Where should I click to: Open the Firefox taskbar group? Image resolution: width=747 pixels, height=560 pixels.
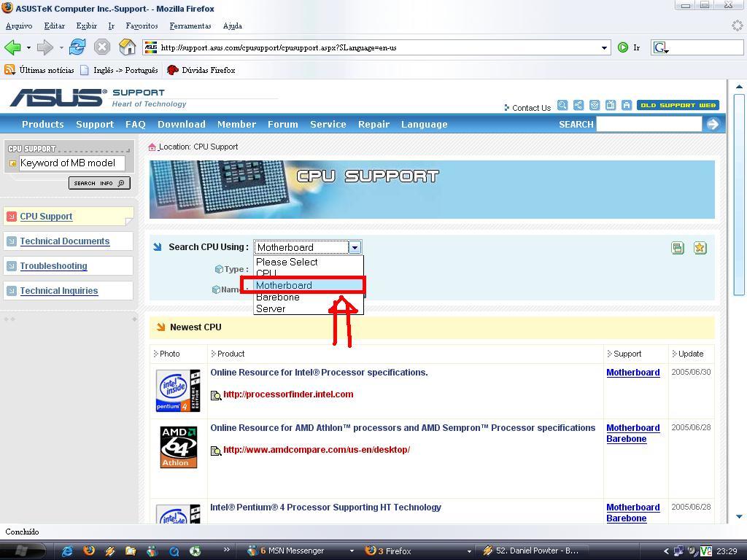(417, 551)
